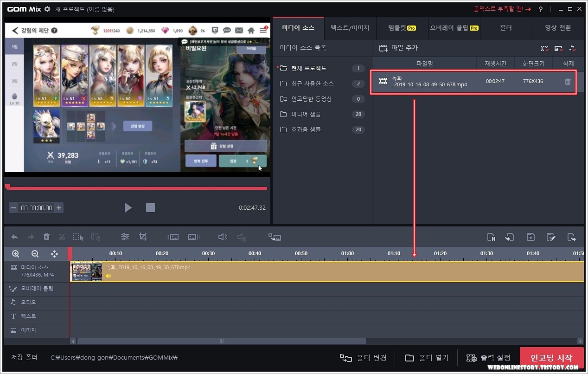Switch to 미디어 소스 tab
The height and width of the screenshot is (374, 588).
click(298, 28)
